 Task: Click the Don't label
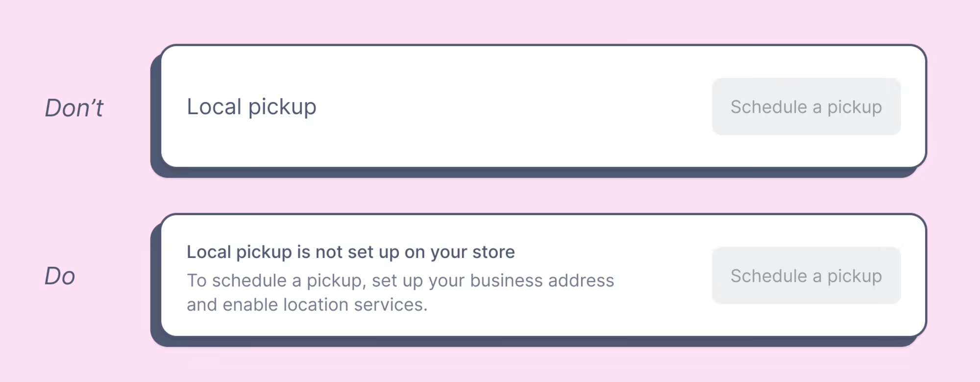75,108
